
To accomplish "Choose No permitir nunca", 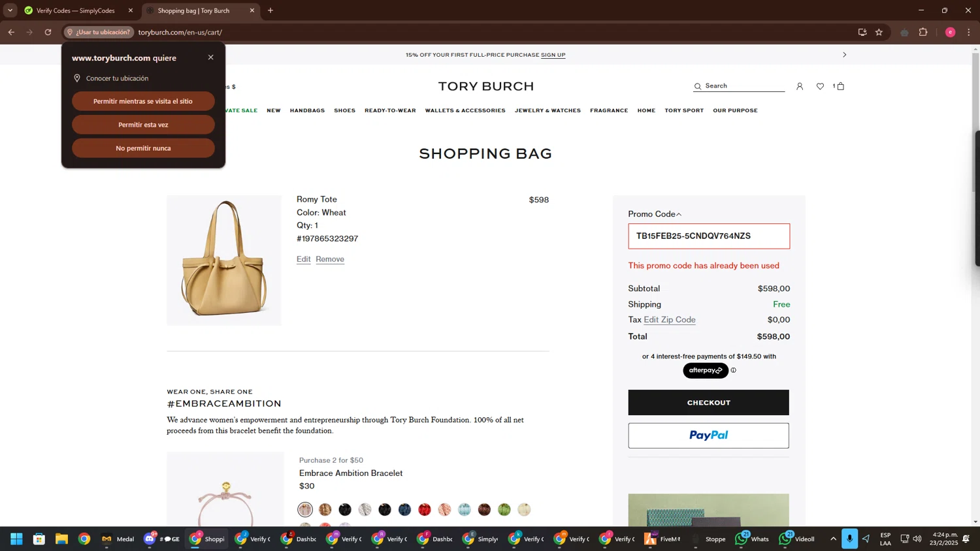I will (x=143, y=148).
